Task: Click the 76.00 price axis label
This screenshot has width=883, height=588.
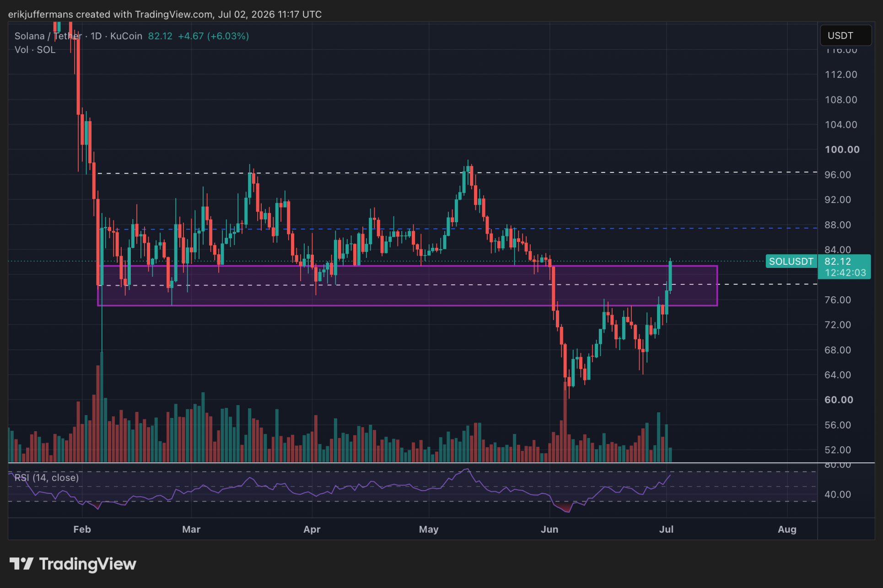Action: pyautogui.click(x=838, y=300)
